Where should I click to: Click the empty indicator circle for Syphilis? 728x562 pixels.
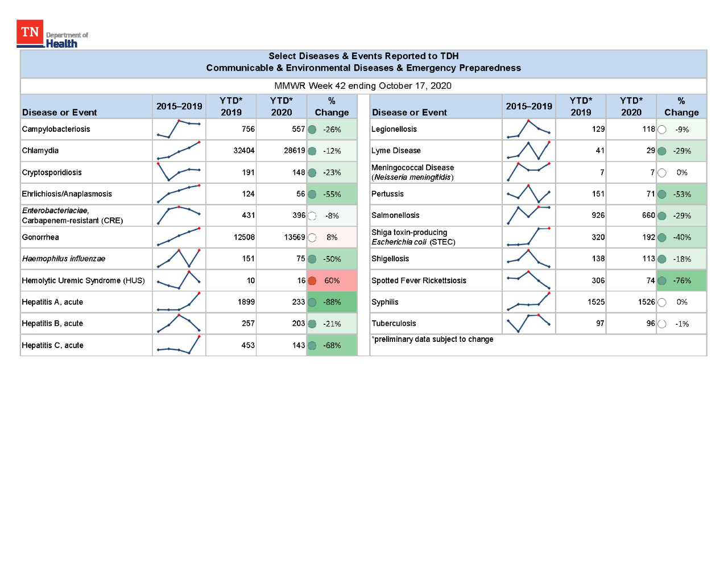[x=662, y=302]
